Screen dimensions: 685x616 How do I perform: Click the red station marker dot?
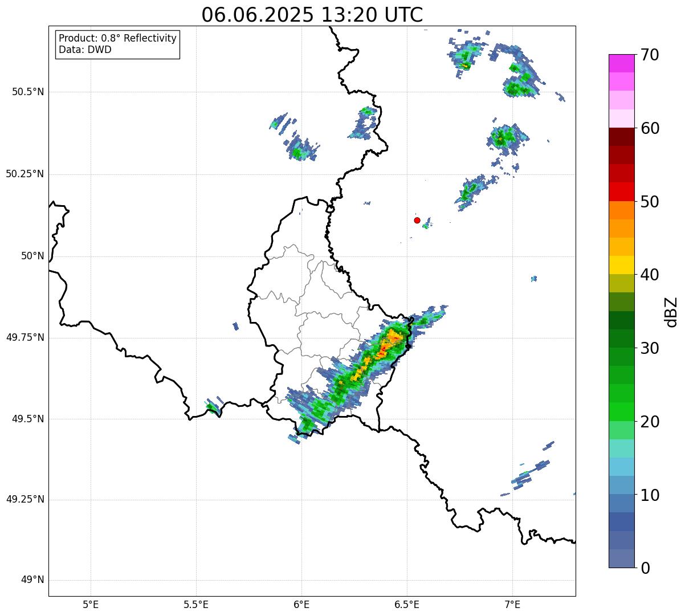click(417, 220)
